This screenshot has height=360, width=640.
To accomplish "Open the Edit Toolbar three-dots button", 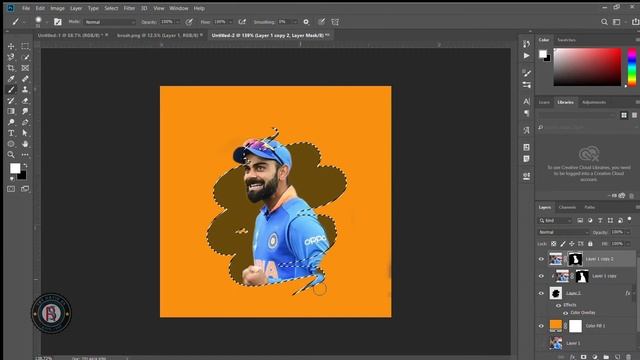I will click(25, 155).
